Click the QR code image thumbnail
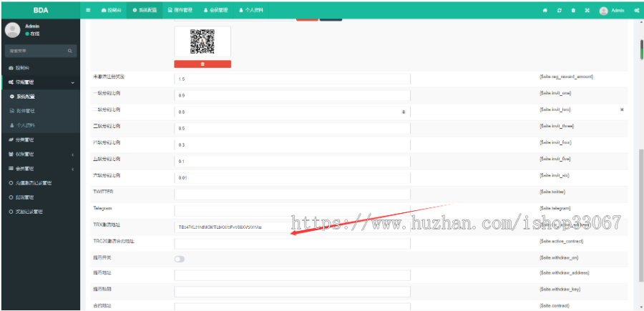This screenshot has height=311, width=644. [203, 41]
